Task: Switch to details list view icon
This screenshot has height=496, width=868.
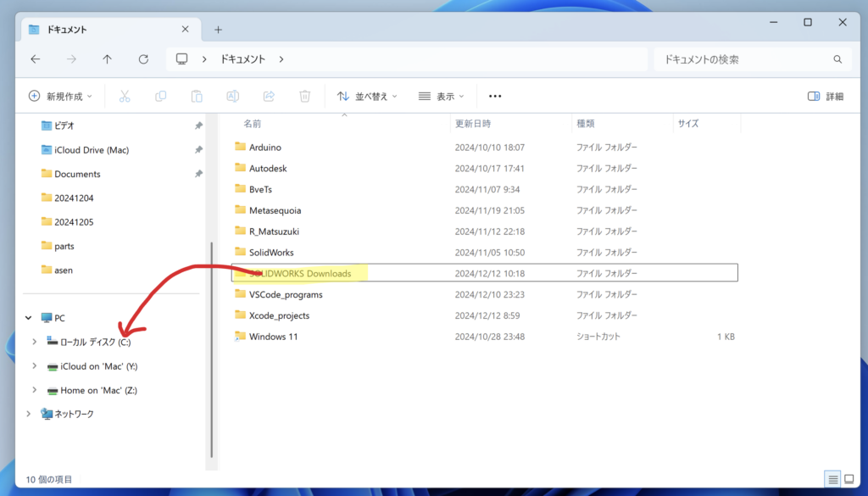Action: click(832, 479)
